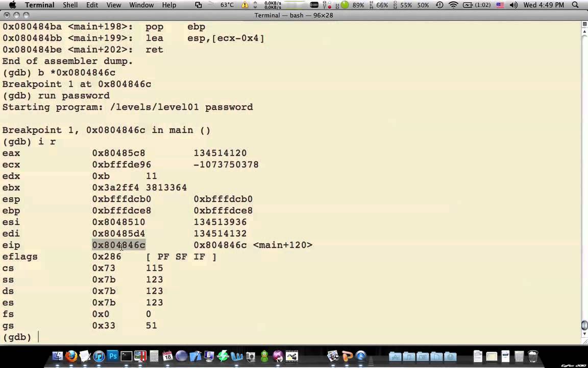The height and width of the screenshot is (368, 588).
Task: Open the Calculator icon in the Dock
Action: pyautogui.click(x=154, y=356)
